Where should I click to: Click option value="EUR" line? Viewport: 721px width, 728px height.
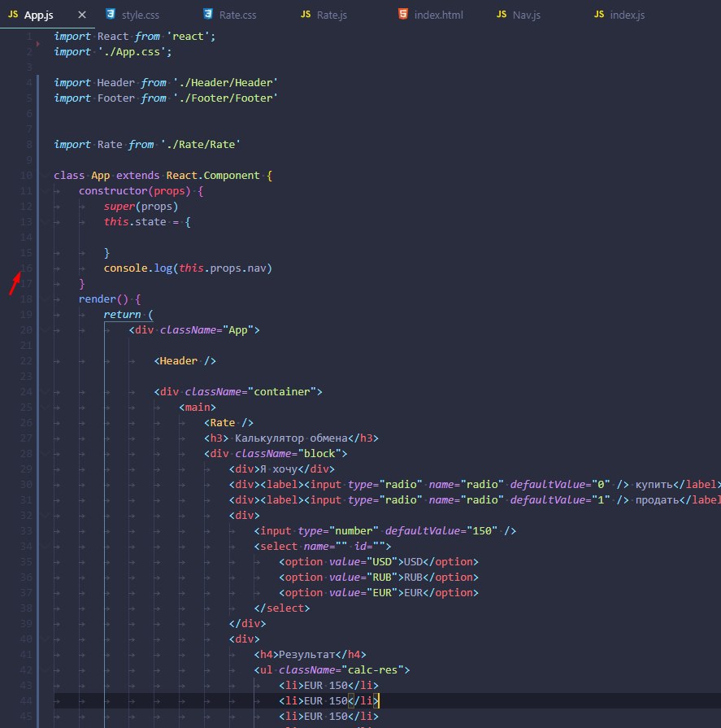click(x=379, y=593)
